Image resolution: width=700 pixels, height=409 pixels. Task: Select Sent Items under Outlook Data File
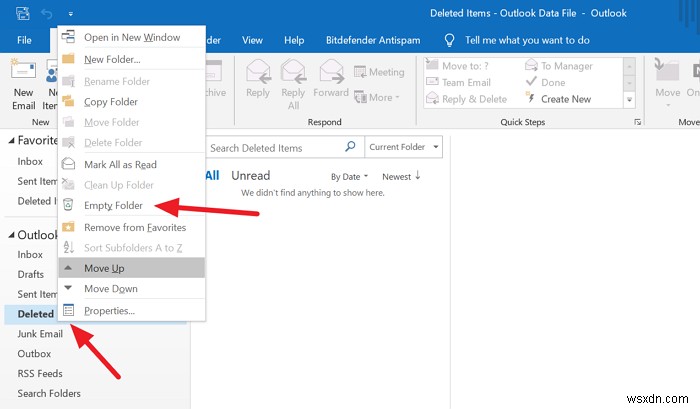[x=37, y=294]
